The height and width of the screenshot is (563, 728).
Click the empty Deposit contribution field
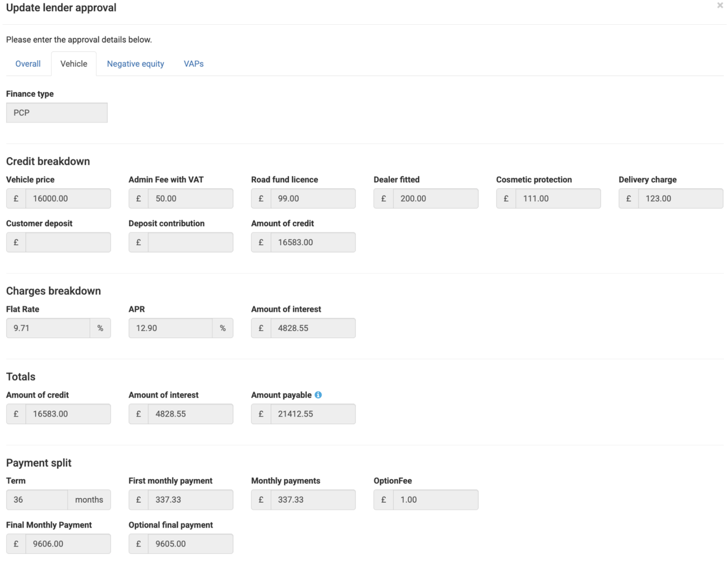pyautogui.click(x=190, y=242)
